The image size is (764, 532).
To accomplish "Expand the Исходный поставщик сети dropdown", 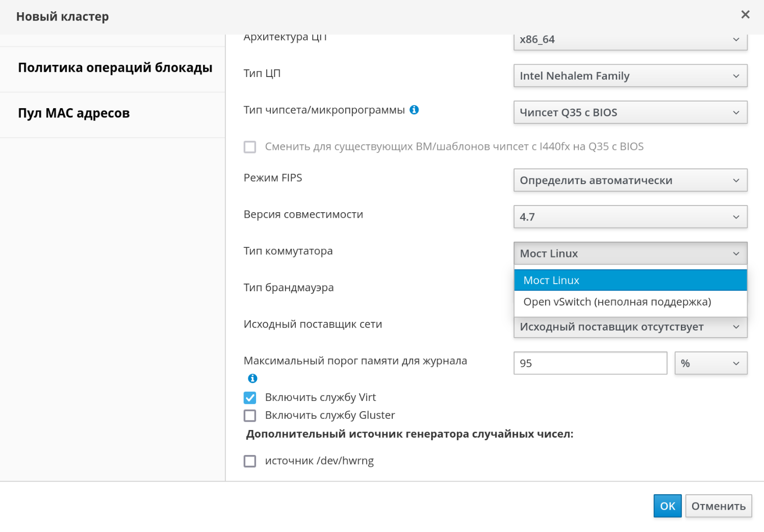I will point(630,327).
